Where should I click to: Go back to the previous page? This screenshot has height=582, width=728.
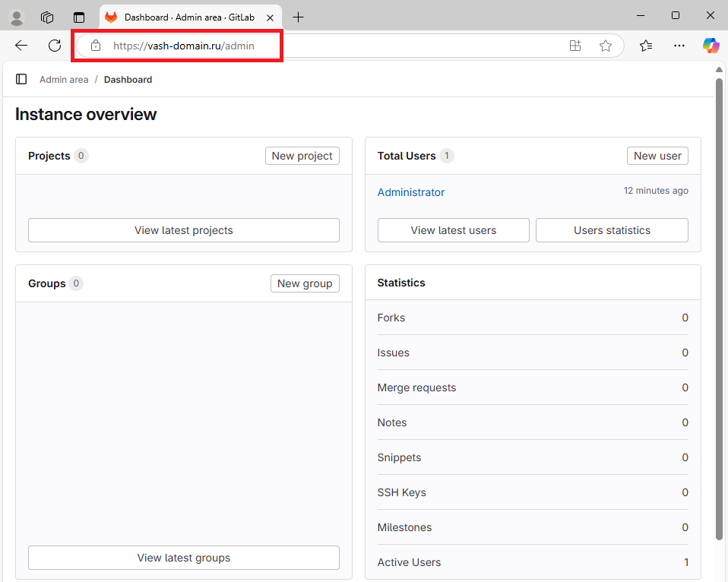21,46
